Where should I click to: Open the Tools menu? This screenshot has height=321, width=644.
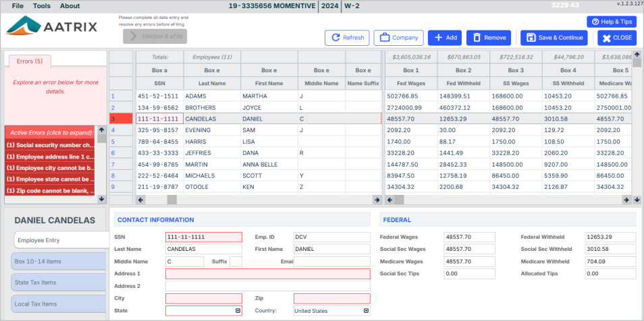42,6
